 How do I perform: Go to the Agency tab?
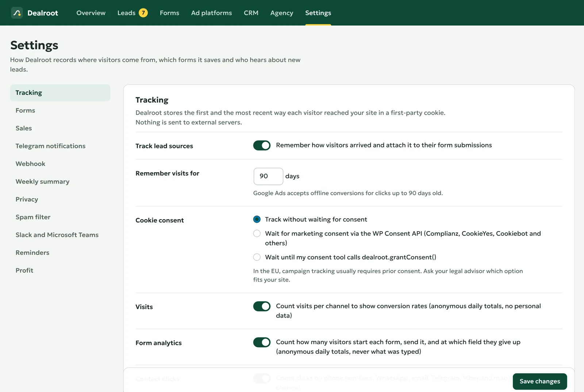click(x=282, y=13)
